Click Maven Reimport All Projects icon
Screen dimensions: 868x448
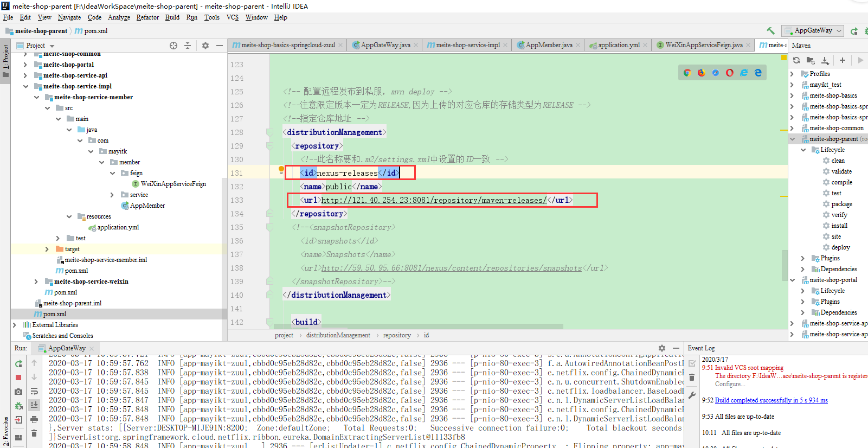pyautogui.click(x=796, y=60)
